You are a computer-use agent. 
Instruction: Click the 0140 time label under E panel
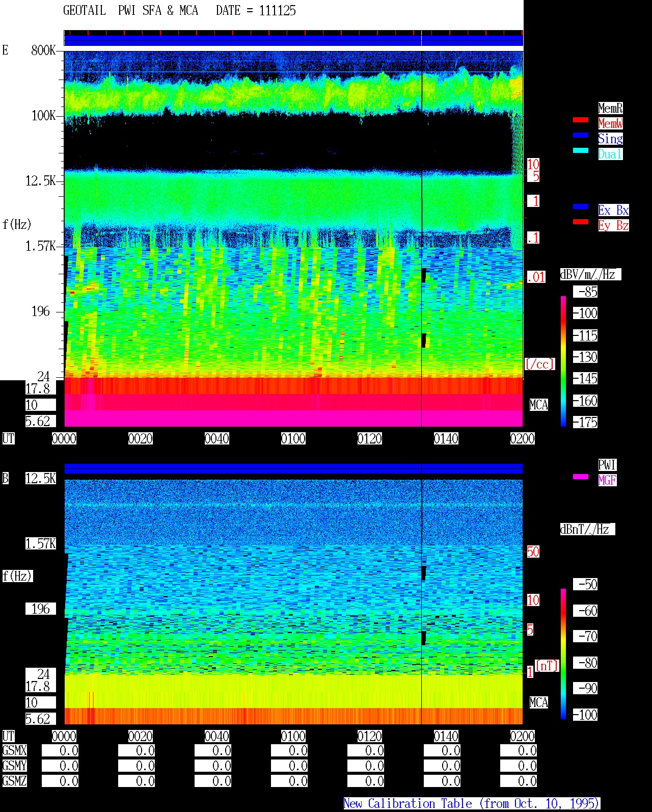point(446,438)
